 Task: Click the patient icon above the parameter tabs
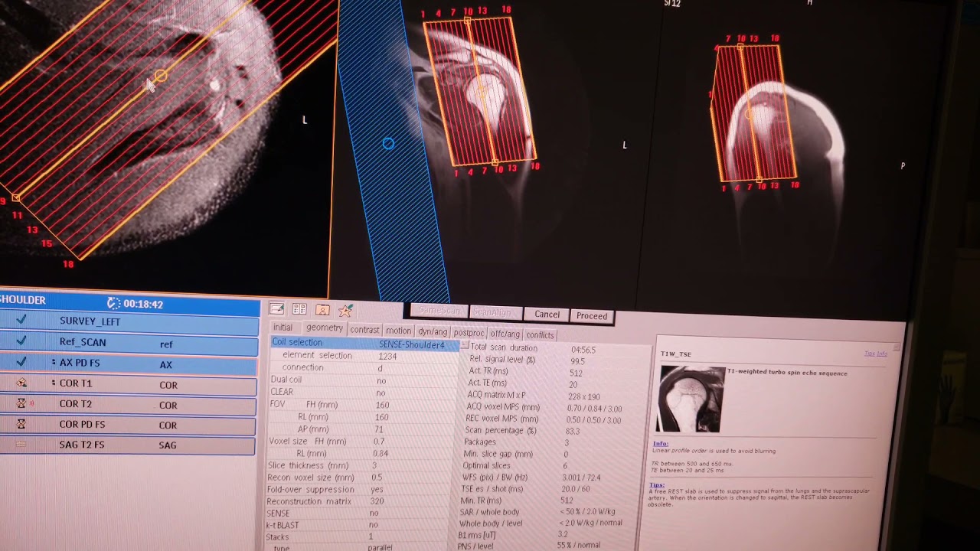click(322, 309)
